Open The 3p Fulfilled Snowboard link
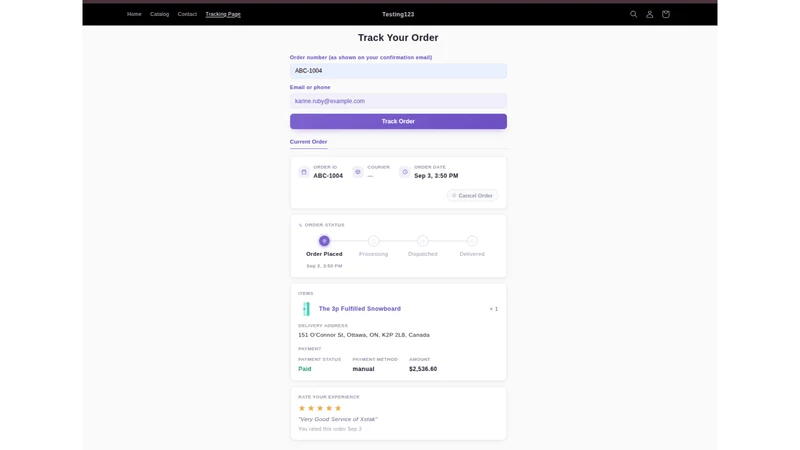This screenshot has width=800, height=450. coord(360,309)
